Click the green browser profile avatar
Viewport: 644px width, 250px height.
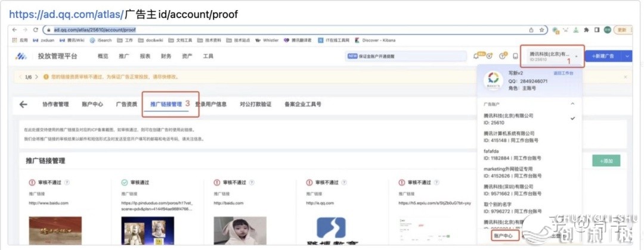[608, 30]
